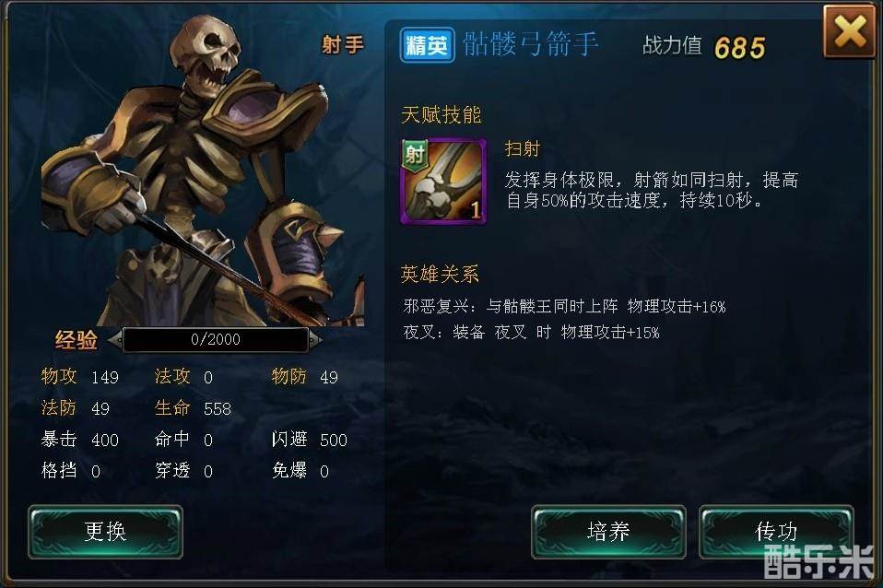Click the 射手 class label
Viewport: 883px width, 588px height.
[x=342, y=44]
